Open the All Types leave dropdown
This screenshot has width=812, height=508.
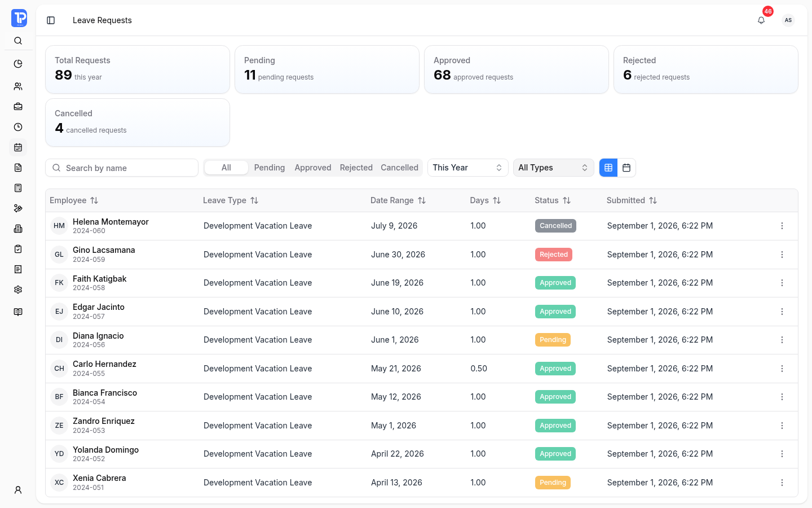[x=554, y=168]
